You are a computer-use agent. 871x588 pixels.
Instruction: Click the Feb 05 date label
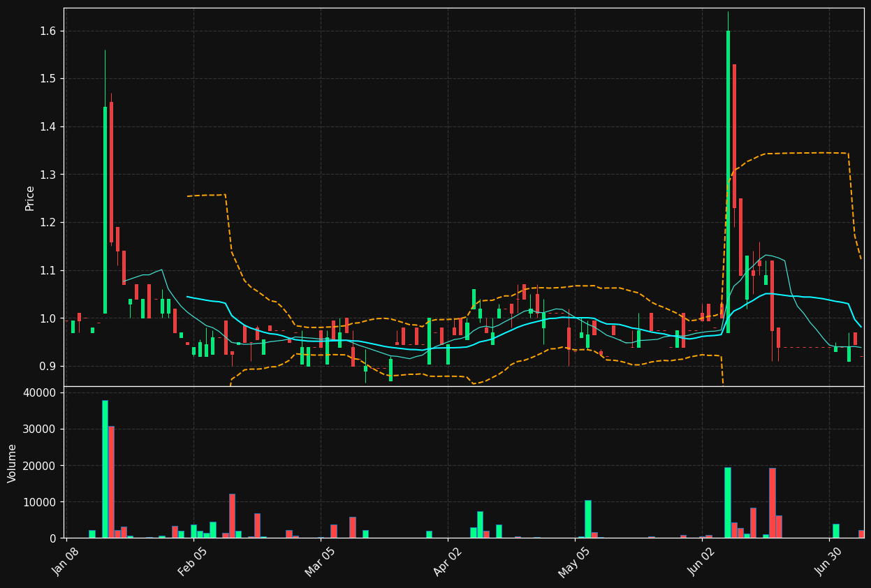click(x=193, y=562)
